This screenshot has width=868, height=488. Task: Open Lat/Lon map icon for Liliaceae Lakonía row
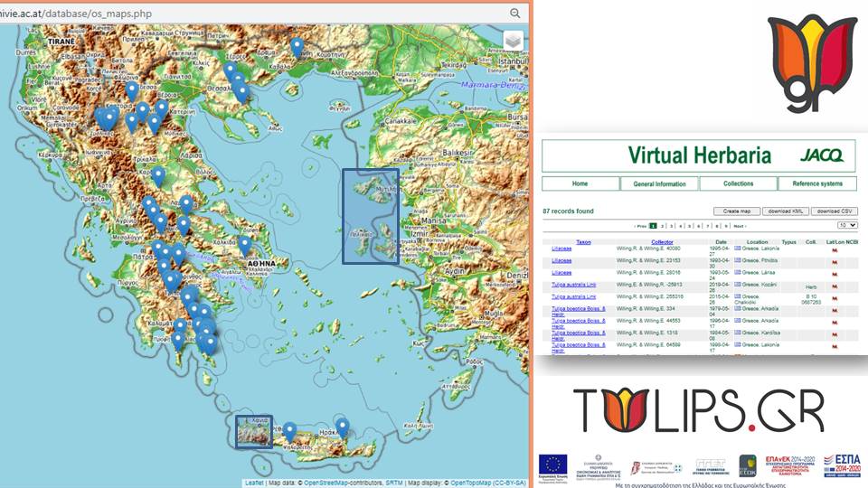coord(835,250)
